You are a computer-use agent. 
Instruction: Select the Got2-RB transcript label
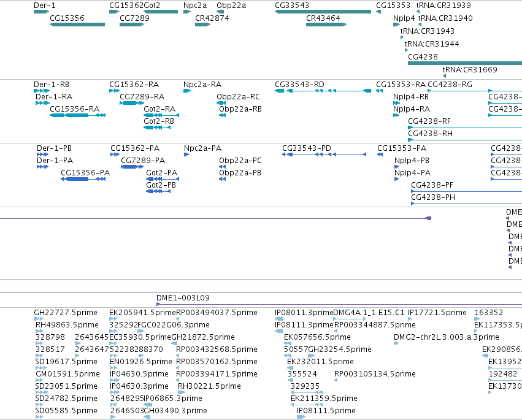[x=159, y=121]
